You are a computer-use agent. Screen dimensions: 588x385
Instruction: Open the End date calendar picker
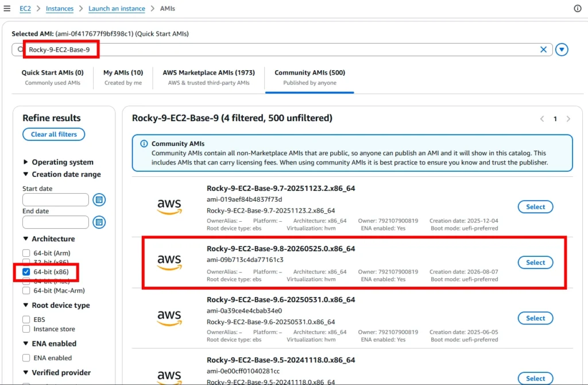click(99, 222)
